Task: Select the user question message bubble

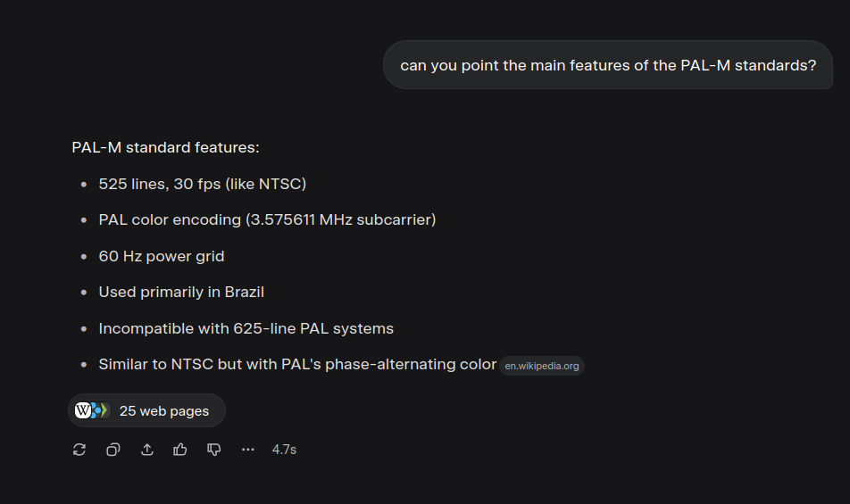Action: 608,65
